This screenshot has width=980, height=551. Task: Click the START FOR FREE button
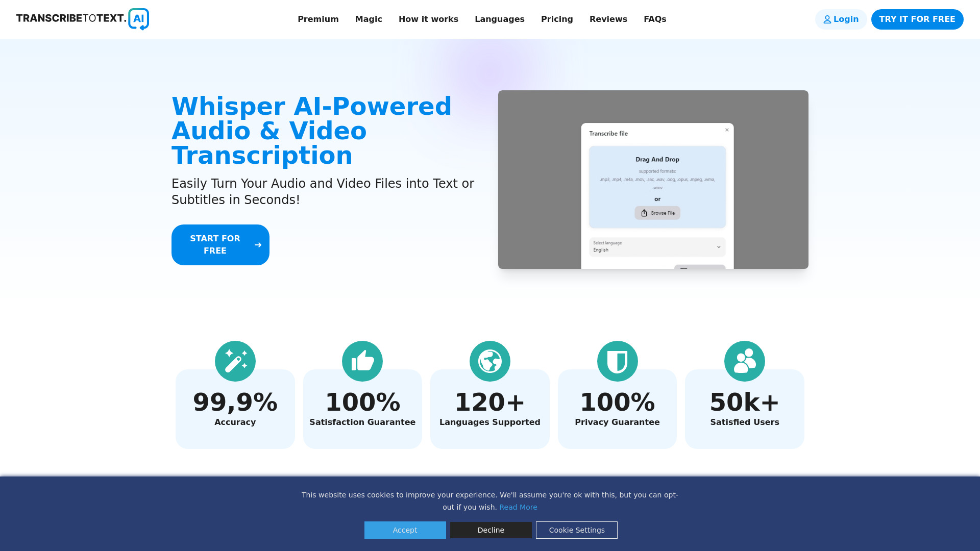220,245
